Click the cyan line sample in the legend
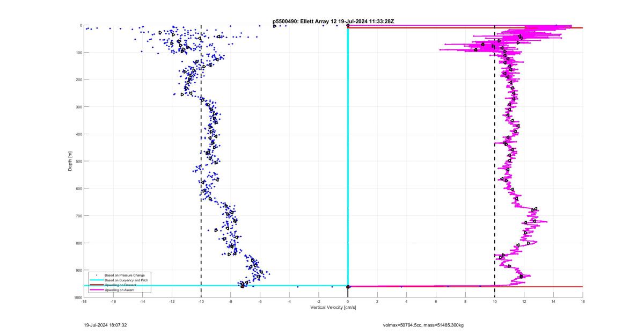This screenshot has height=334, width=644. pyautogui.click(x=97, y=280)
